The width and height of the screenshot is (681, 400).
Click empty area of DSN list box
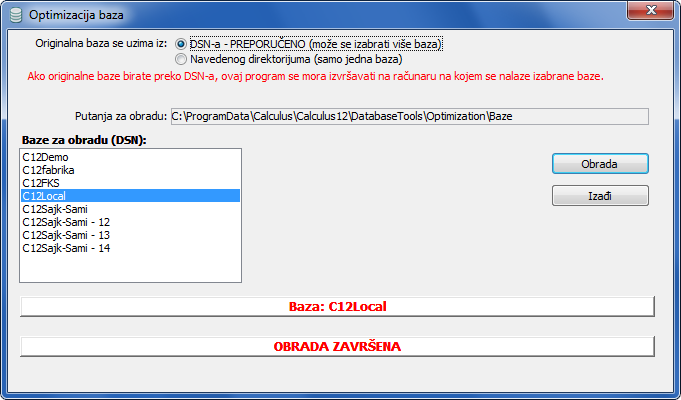coord(130,268)
